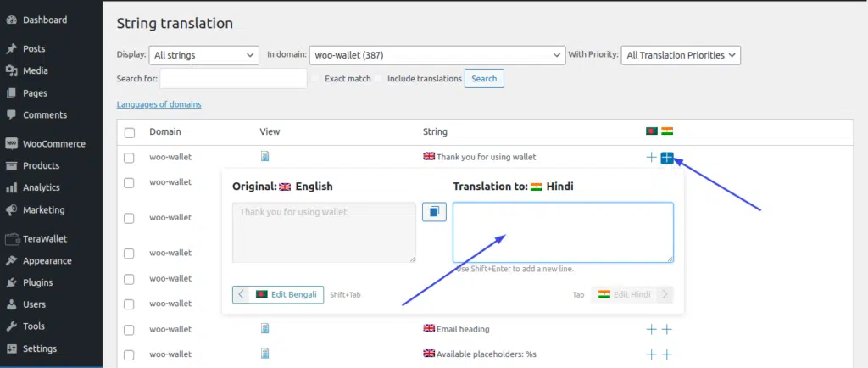Click the Posts pushpin icon in sidebar
The width and height of the screenshot is (868, 368).
tap(11, 48)
